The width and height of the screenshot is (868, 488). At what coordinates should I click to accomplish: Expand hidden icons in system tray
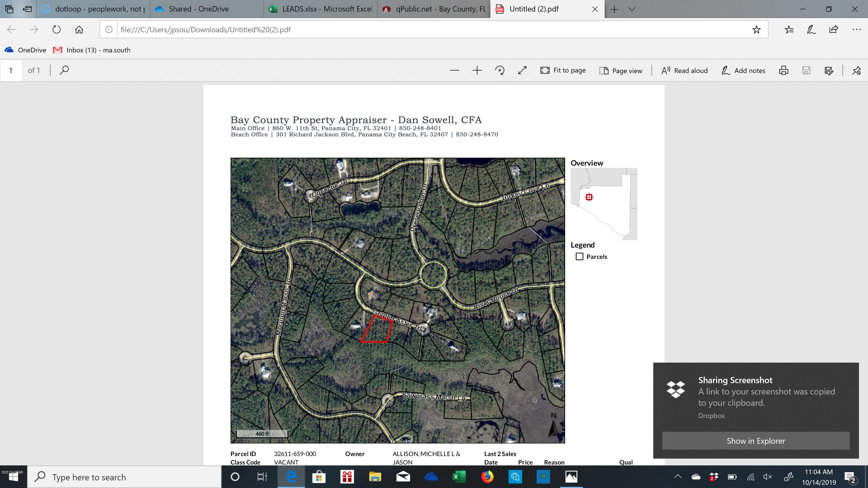(x=678, y=477)
